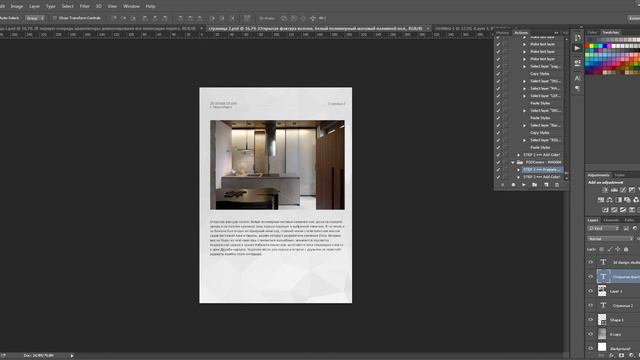Open the Properties panel icon in collapsed dock
640x360 pixels.
tap(577, 62)
